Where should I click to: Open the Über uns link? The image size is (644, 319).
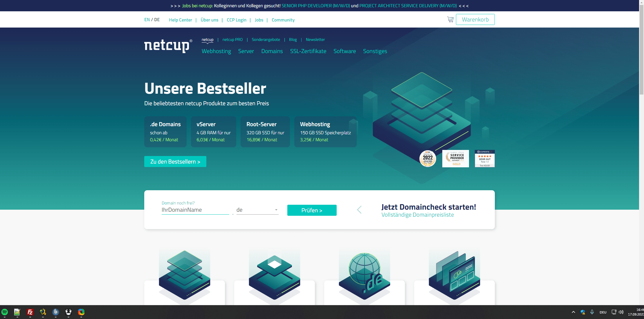pyautogui.click(x=210, y=20)
